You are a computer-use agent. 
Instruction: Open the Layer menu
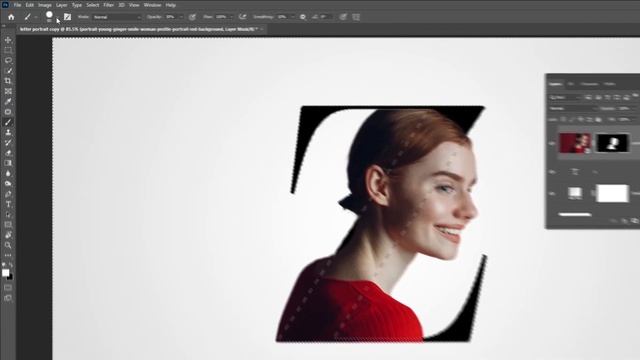coord(62,5)
